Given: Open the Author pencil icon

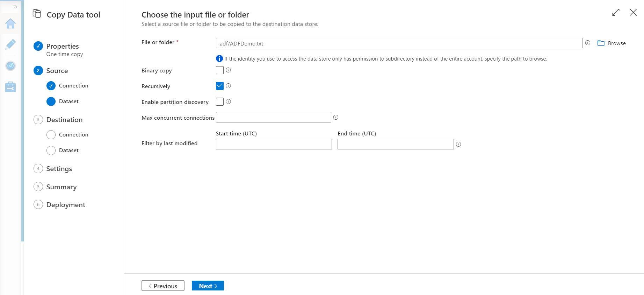Looking at the screenshot, I should click(10, 44).
